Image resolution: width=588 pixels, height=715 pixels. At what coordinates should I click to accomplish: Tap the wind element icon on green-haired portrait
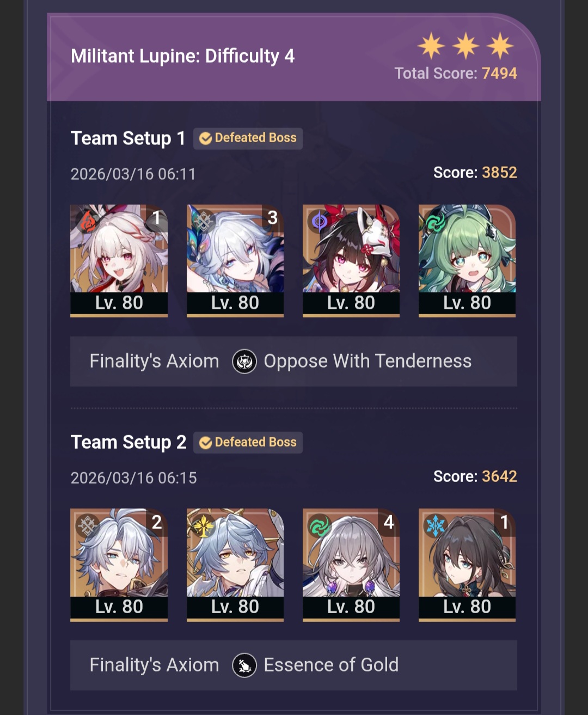pos(436,222)
